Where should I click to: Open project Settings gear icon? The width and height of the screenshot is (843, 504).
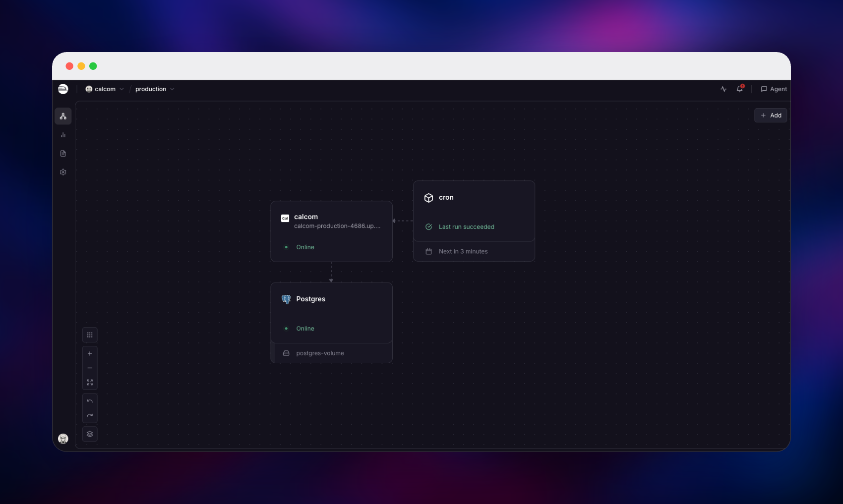pyautogui.click(x=63, y=172)
